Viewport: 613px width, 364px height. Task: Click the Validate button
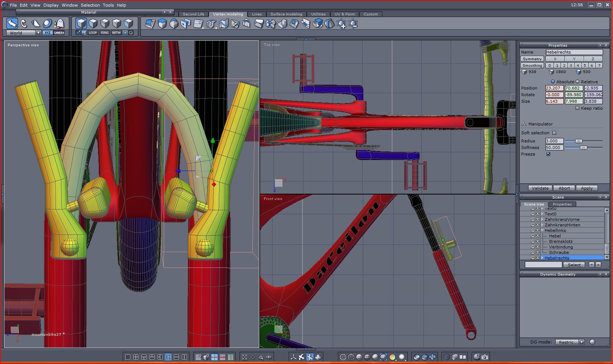pyautogui.click(x=540, y=188)
